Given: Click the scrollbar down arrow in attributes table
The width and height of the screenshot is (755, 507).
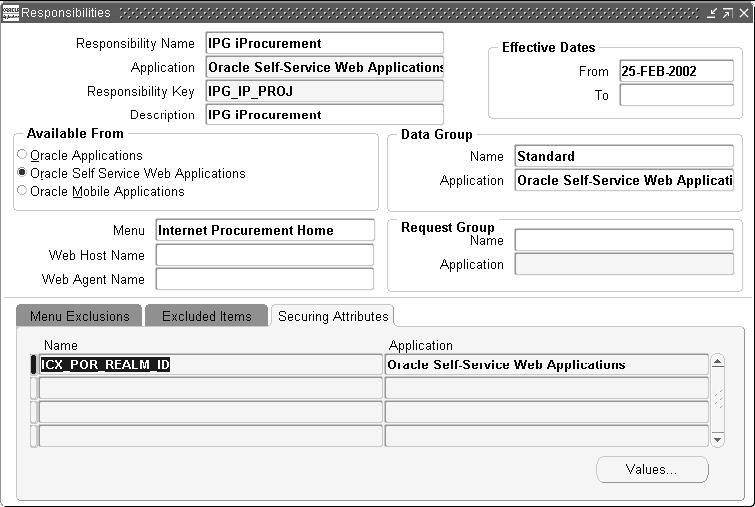Looking at the screenshot, I should pyautogui.click(x=717, y=439).
